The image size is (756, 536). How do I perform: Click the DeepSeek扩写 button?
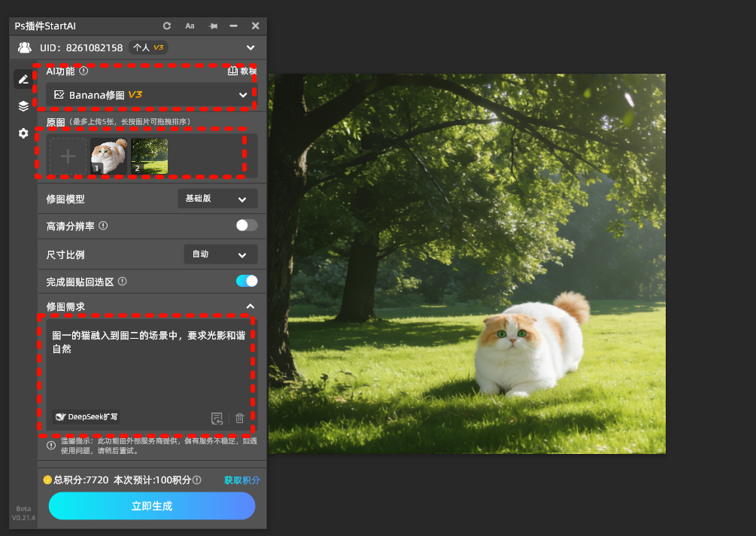tap(87, 416)
